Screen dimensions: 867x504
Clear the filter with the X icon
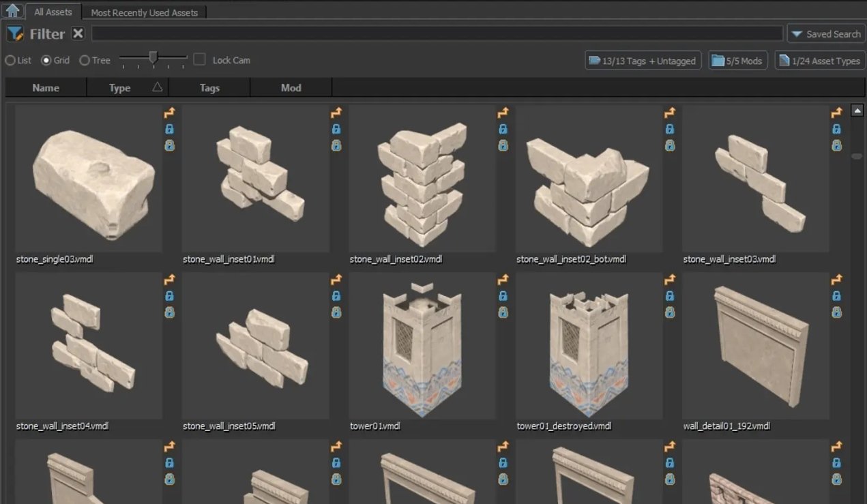(78, 33)
